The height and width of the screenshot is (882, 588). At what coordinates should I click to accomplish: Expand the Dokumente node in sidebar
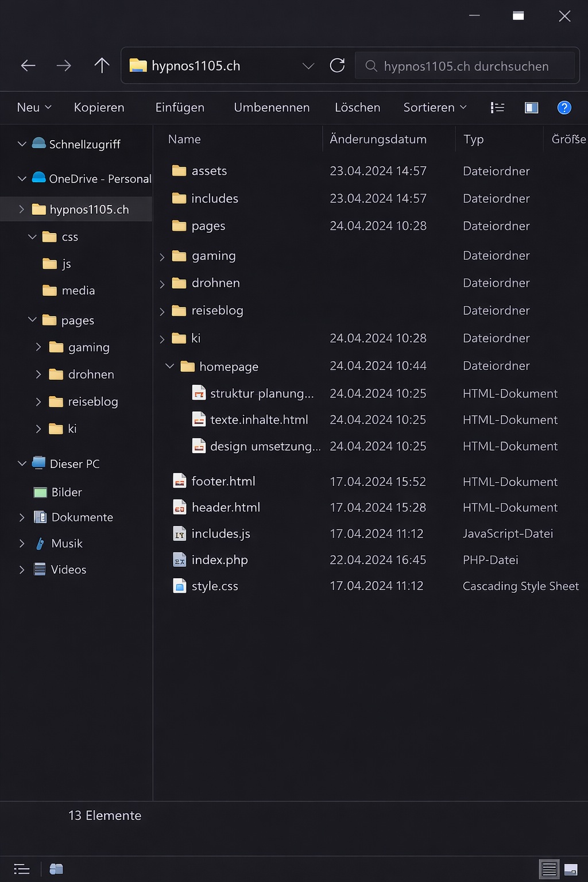[22, 517]
